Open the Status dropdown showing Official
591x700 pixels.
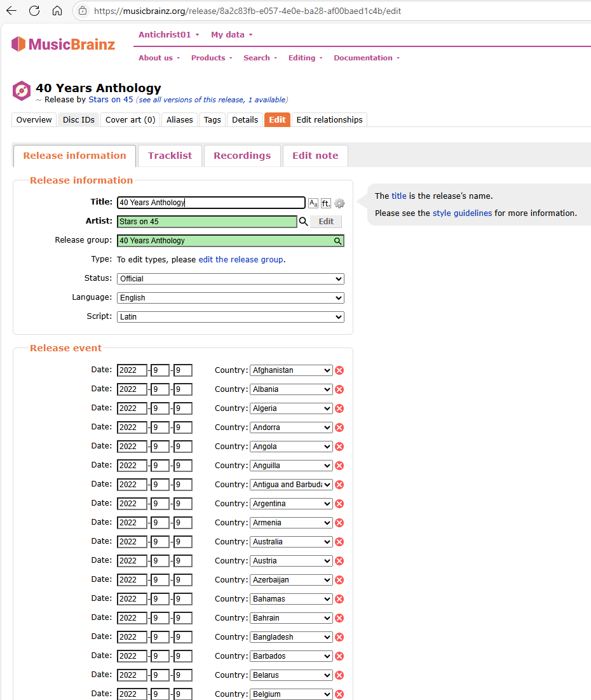[x=231, y=279]
